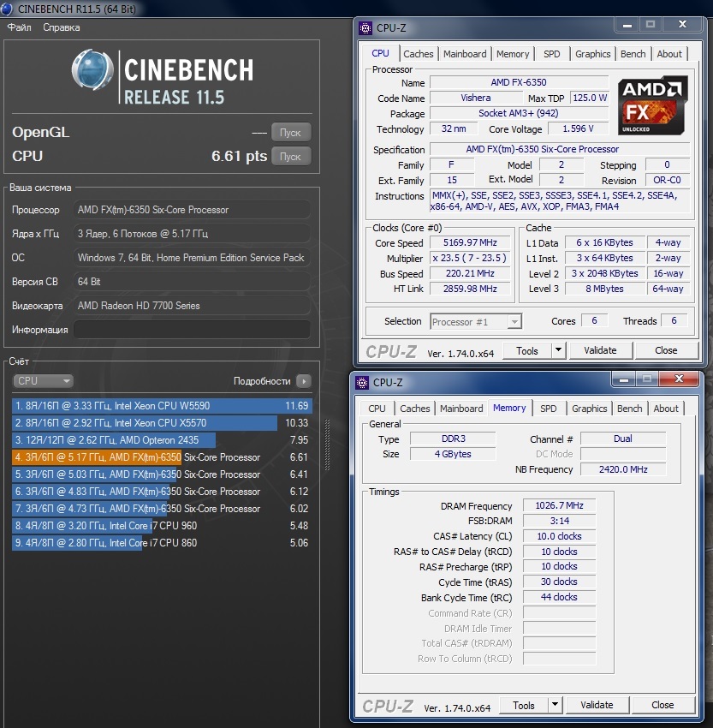Click the Bus Speed value 220.21 MHz
The height and width of the screenshot is (728, 713).
[x=470, y=273]
